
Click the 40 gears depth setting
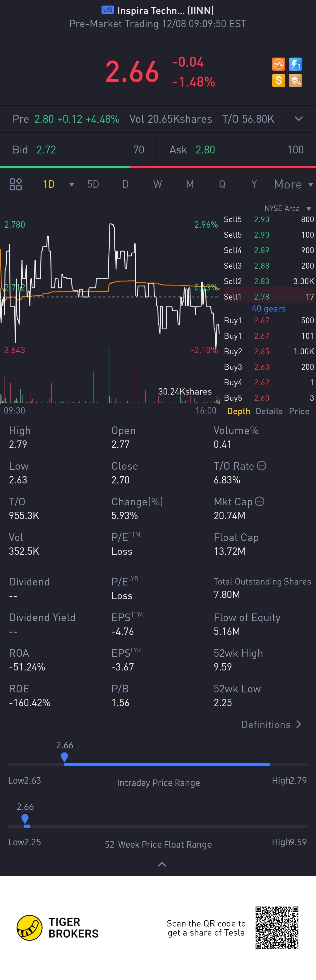[268, 309]
